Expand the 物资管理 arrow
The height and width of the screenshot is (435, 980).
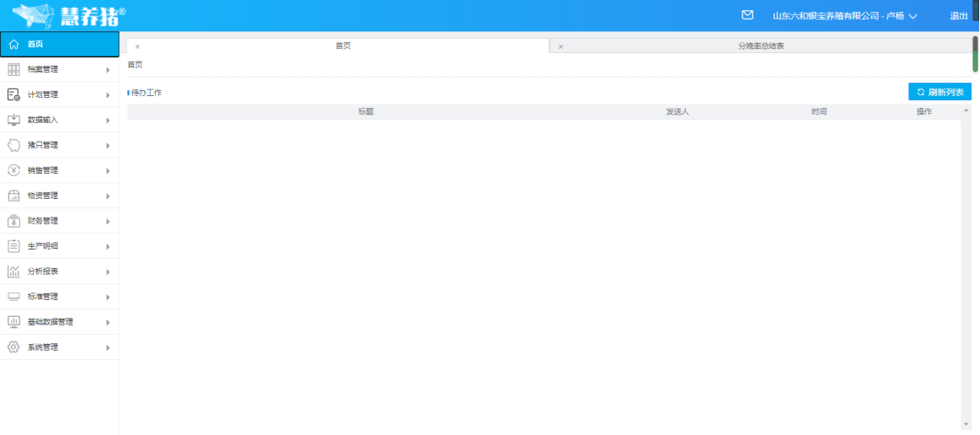108,196
